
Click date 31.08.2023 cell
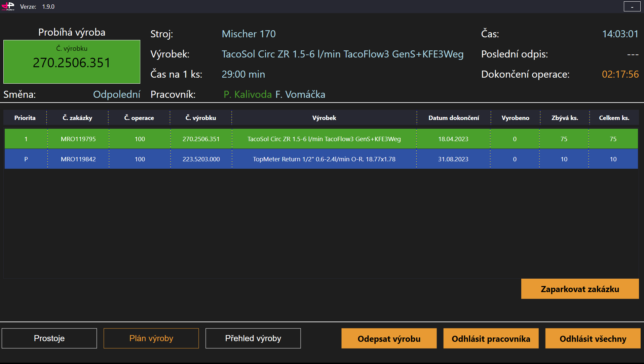[x=453, y=159]
